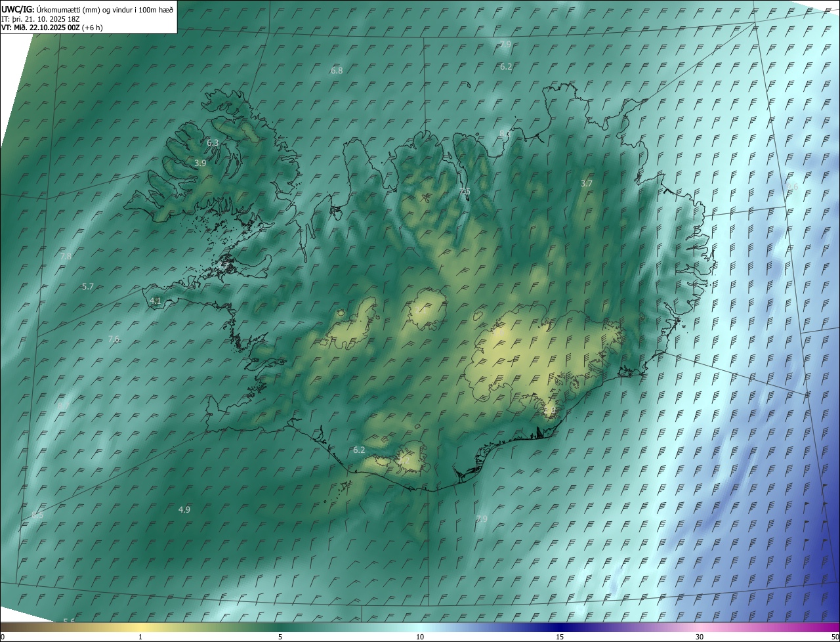Click the 6.2 label directly beneath a 7.9 label
This screenshot has width=840, height=642.
tap(506, 67)
